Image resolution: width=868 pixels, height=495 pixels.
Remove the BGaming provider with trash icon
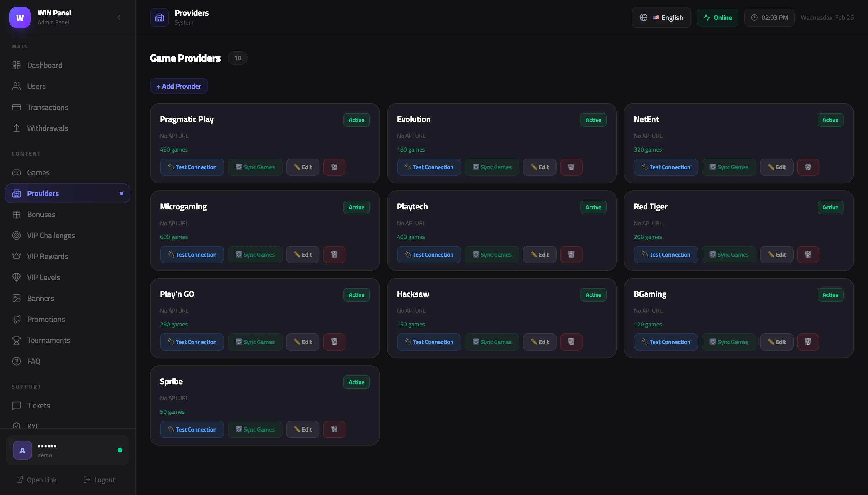coord(807,342)
